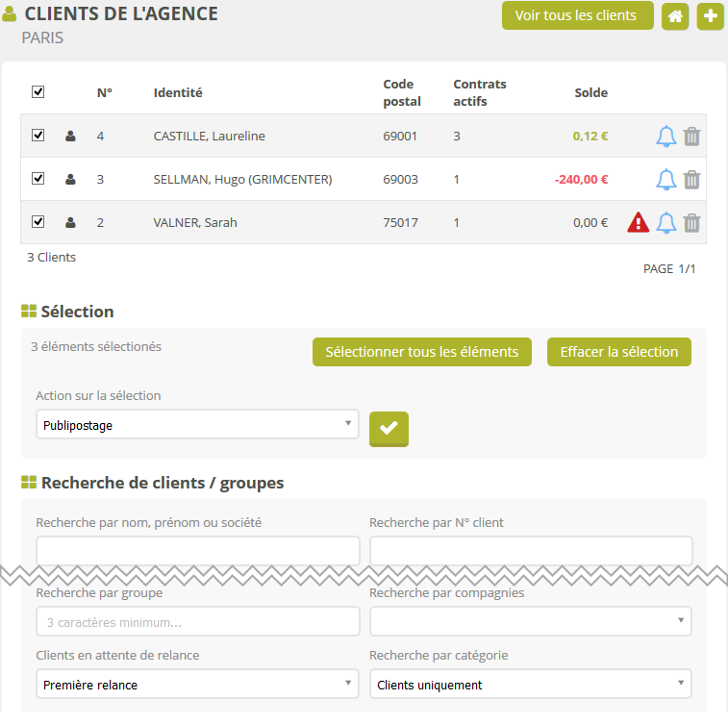
Task: Click trash icon for CASTILLE, Laureline
Action: point(691,137)
